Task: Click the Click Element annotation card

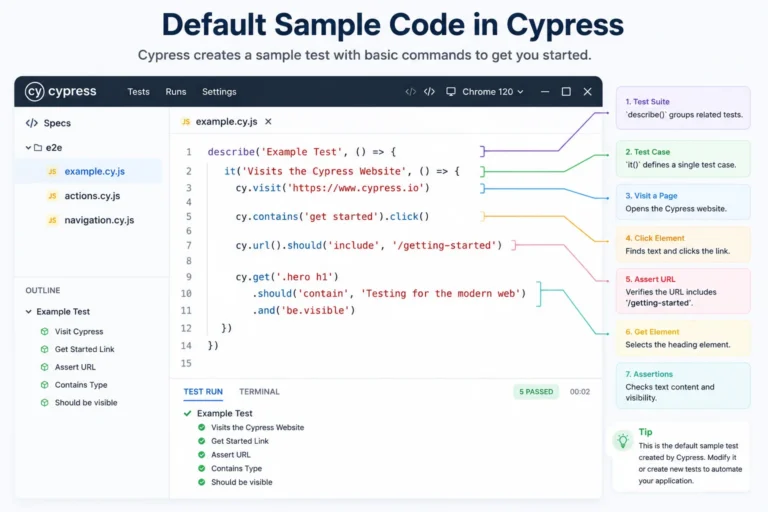Action: tap(683, 244)
